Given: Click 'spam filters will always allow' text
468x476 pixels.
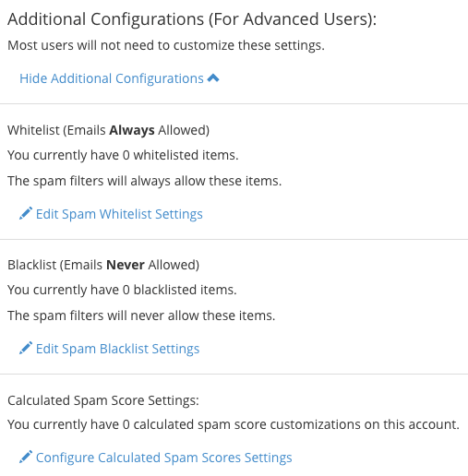Looking at the screenshot, I should coord(145,181).
